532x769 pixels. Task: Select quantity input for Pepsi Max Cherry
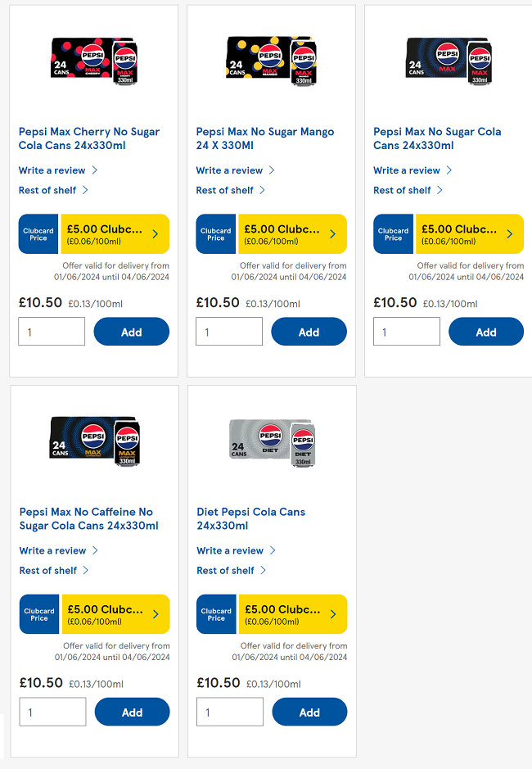pos(52,332)
